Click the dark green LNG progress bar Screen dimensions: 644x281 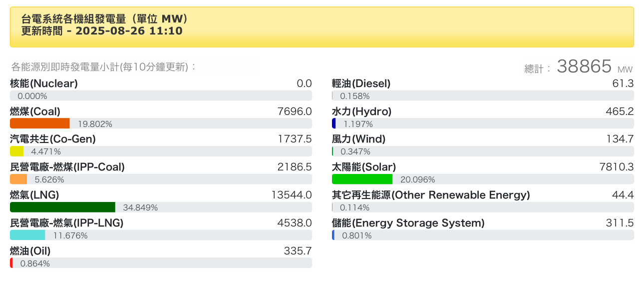point(62,207)
